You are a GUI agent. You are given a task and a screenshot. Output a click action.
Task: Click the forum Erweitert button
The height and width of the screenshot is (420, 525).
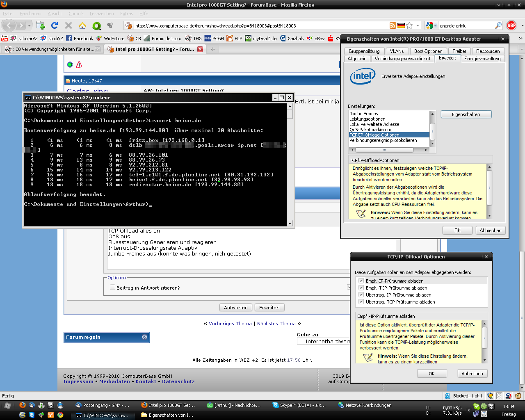[269, 308]
